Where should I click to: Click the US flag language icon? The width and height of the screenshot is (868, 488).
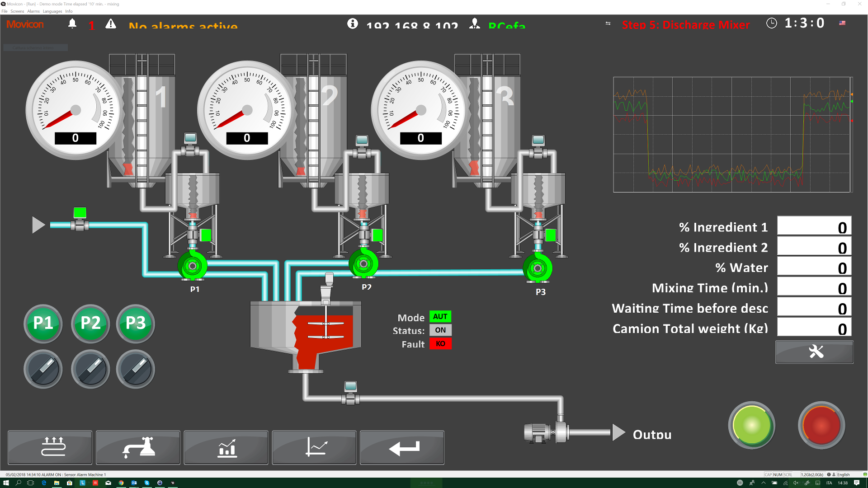coord(842,23)
